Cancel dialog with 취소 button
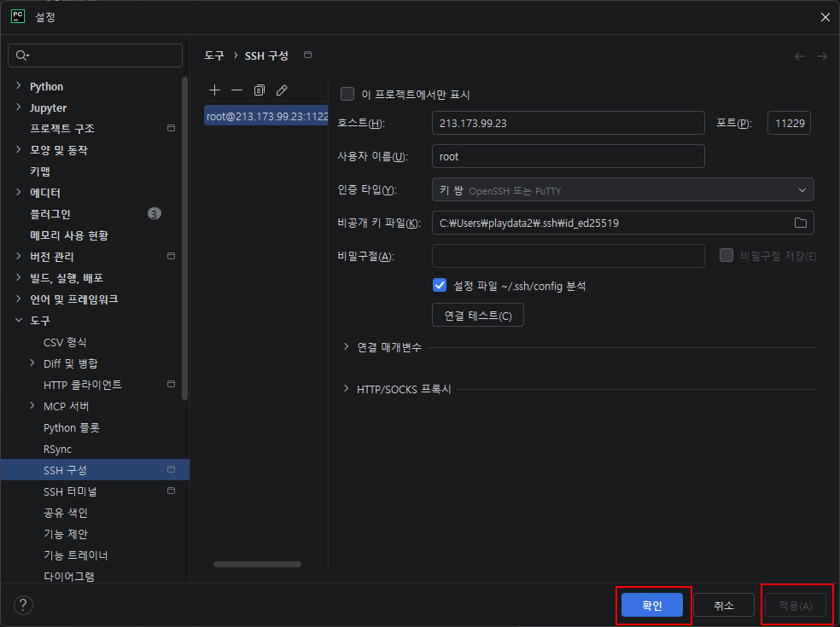The width and height of the screenshot is (840, 627). (723, 605)
